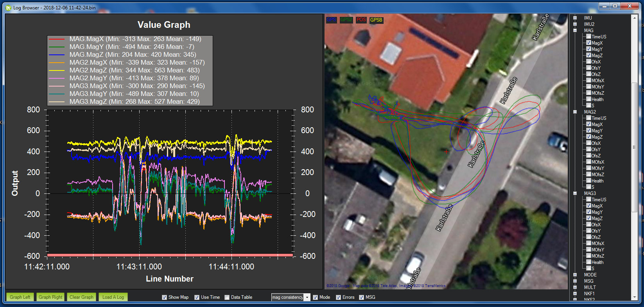Viewport: 644px width, 307px height.
Task: Maximize the Log Browser window
Action: 615,6
